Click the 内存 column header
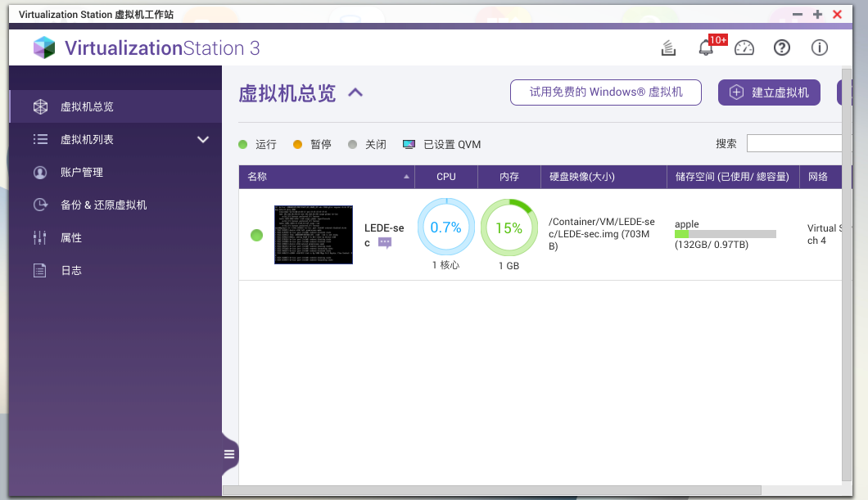The image size is (868, 500). 509,177
